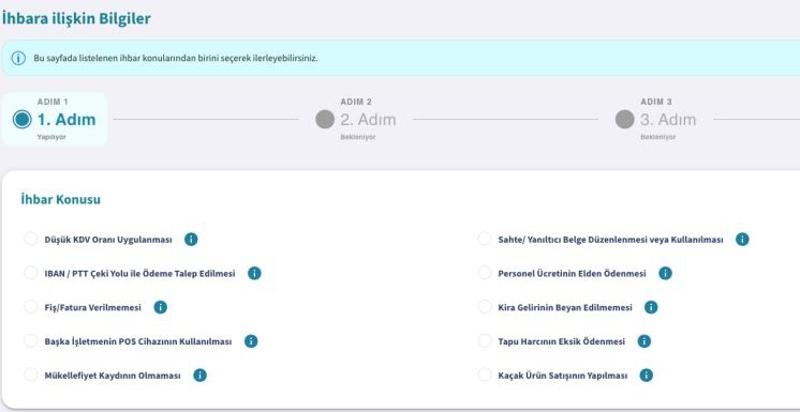Viewport: 800px width, 412px height.
Task: Click info icon beside Mükellefiyet Kaydının Olmaması
Action: (200, 375)
